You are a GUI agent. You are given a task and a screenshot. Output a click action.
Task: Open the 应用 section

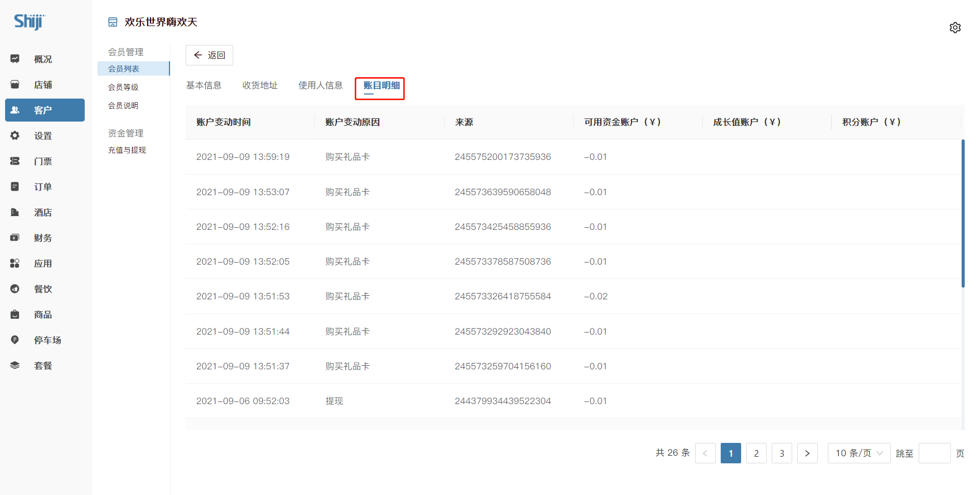45,264
